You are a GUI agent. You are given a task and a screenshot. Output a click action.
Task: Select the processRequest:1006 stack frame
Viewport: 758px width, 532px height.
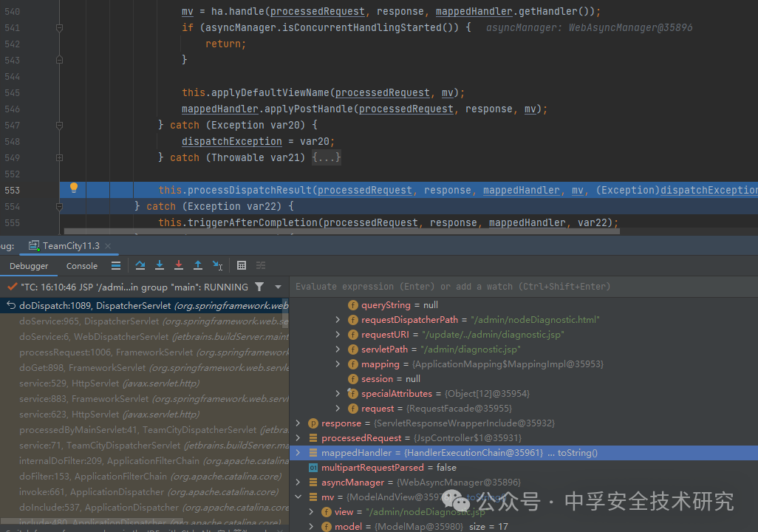[145, 352]
